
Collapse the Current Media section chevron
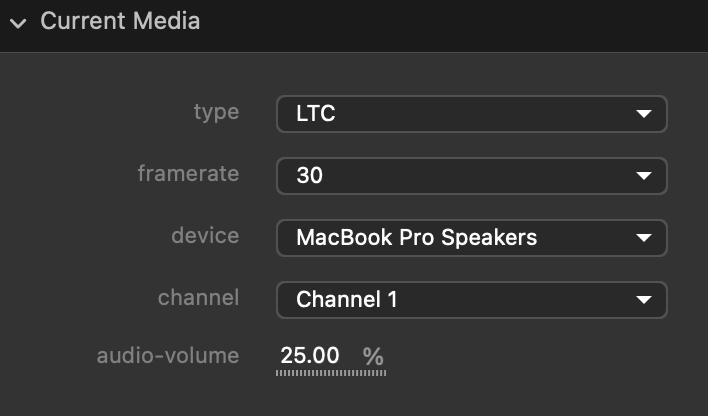pos(17,22)
